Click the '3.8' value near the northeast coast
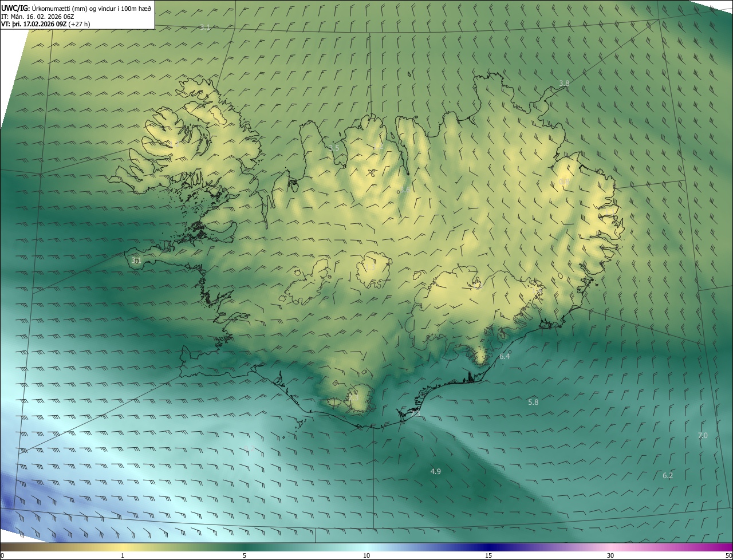Image resolution: width=733 pixels, height=560 pixels. click(x=564, y=83)
